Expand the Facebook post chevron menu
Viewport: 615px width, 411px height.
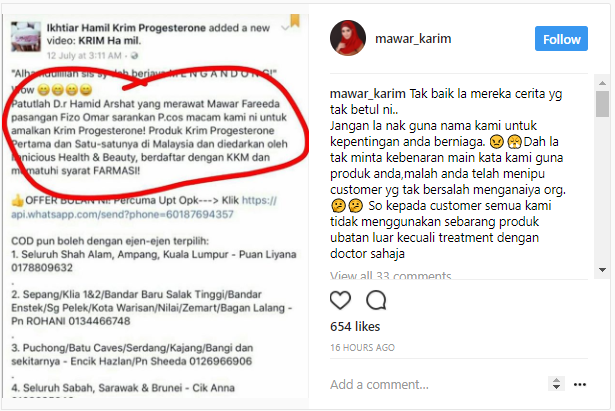285,28
